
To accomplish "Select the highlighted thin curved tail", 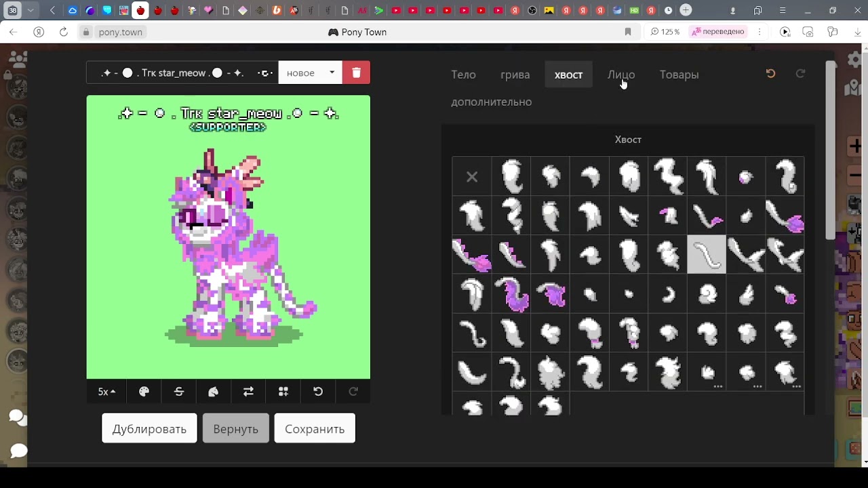I will click(707, 255).
